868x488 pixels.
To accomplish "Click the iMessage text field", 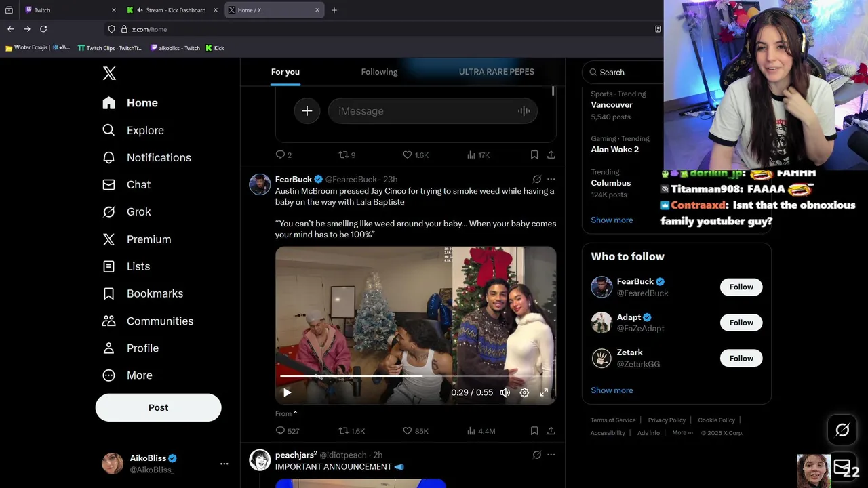I will pyautogui.click(x=433, y=111).
